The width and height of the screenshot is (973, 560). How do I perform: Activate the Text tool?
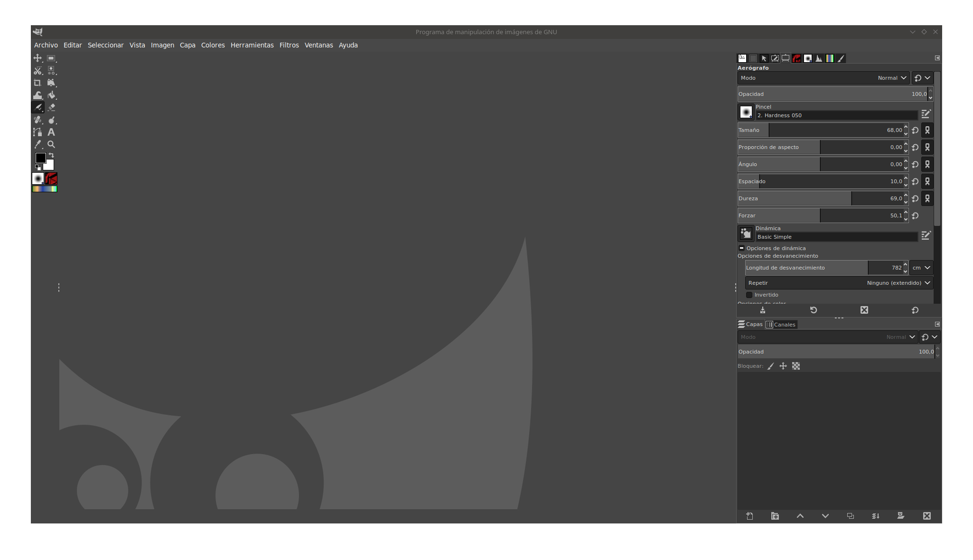(x=51, y=132)
